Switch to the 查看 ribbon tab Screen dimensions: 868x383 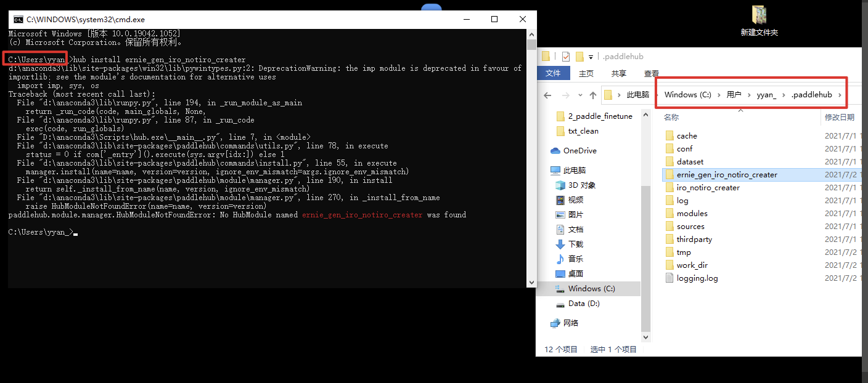pos(652,73)
